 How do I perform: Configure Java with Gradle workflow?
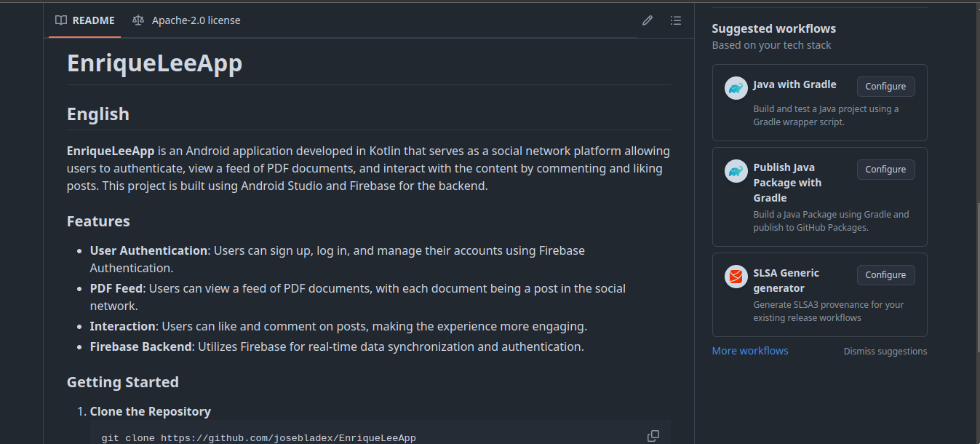pyautogui.click(x=885, y=86)
